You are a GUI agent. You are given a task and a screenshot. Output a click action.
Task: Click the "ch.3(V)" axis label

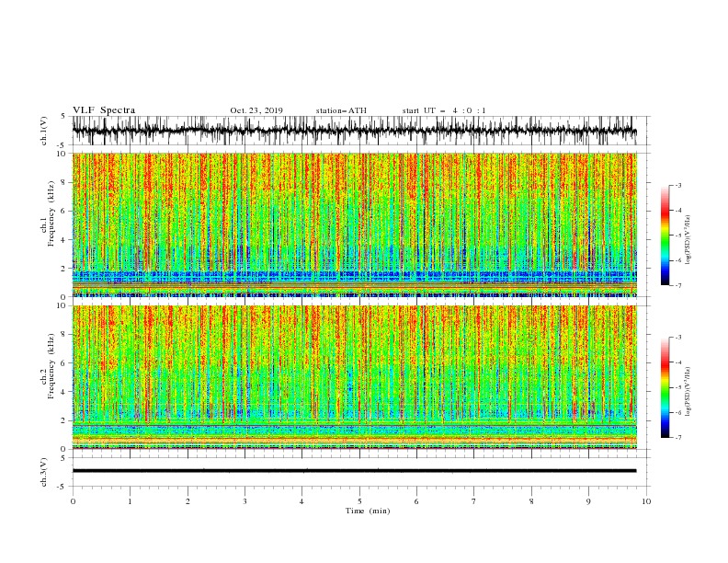[44, 472]
